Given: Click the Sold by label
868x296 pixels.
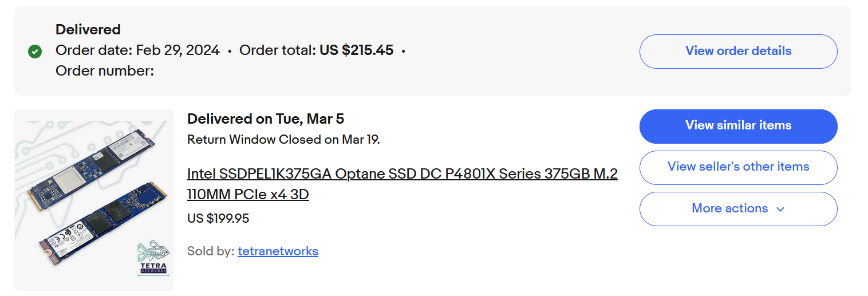Looking at the screenshot, I should click(x=210, y=251).
